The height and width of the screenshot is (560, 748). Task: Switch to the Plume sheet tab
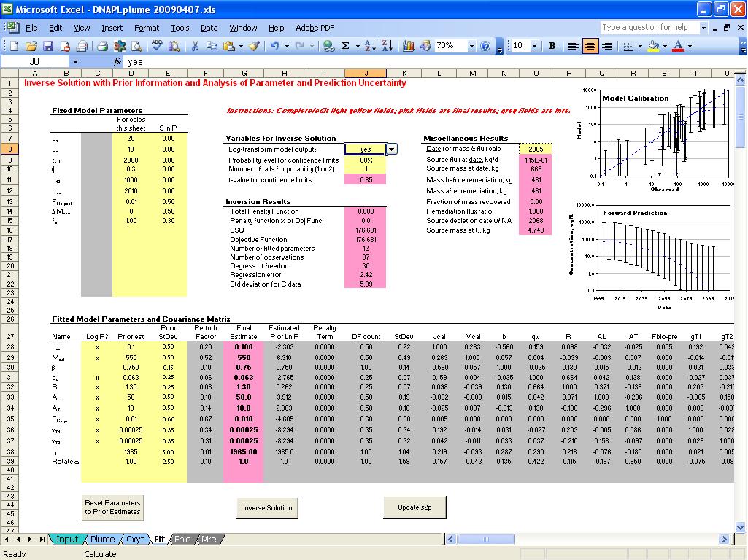103,540
